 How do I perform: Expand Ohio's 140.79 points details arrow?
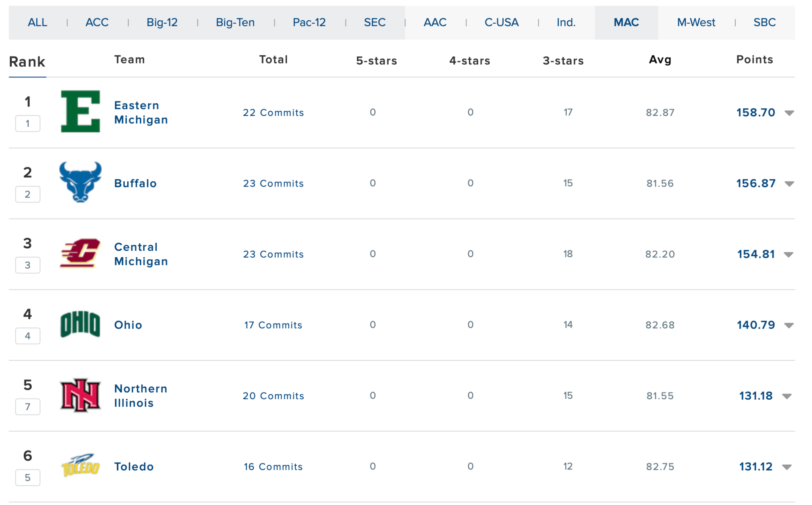click(789, 325)
